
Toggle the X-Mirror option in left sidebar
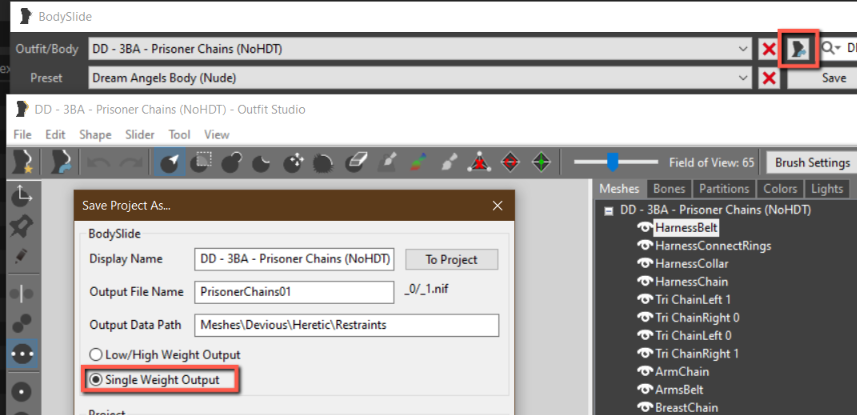(x=22, y=294)
